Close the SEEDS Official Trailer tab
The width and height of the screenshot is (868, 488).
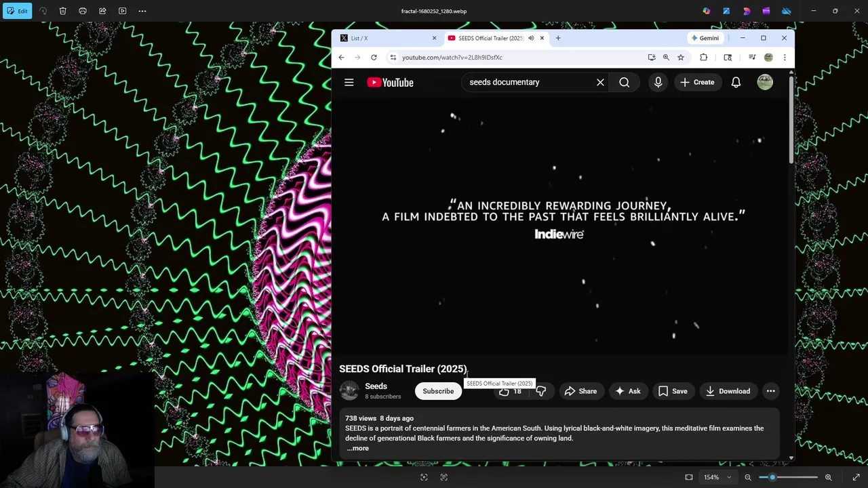point(542,38)
